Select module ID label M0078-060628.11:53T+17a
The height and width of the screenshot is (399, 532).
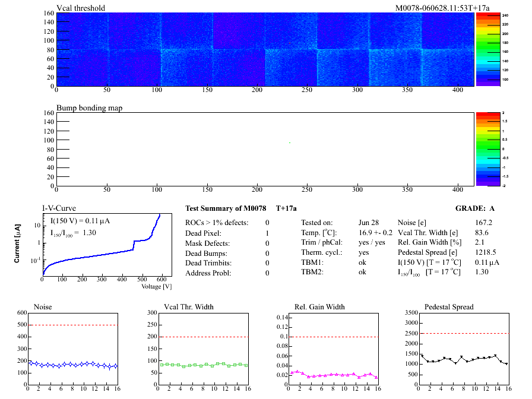coord(434,8)
